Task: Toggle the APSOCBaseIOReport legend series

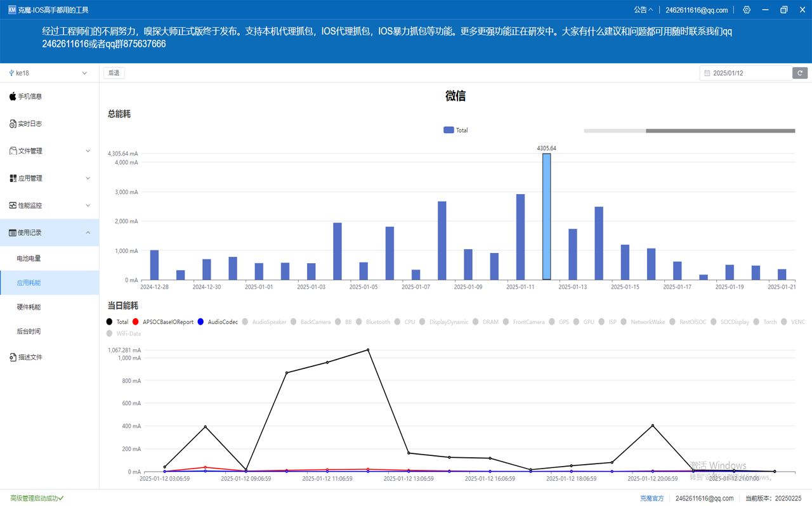Action: click(162, 322)
